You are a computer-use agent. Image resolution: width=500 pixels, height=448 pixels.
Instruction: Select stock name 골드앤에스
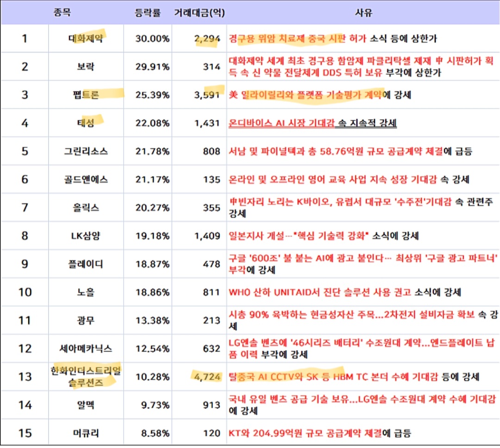[x=86, y=180]
